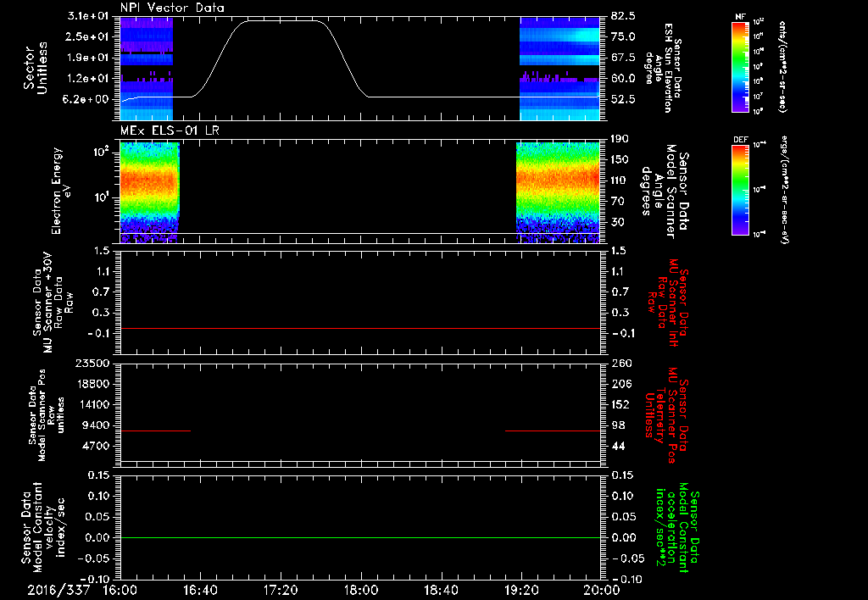
Task: Click the "1.9e+01" sector tick value
Action: pos(88,58)
